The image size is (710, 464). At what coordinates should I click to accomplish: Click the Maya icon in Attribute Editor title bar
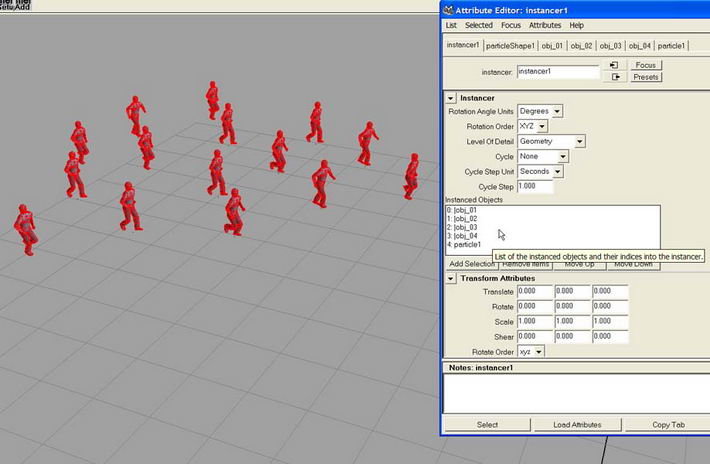click(x=449, y=9)
